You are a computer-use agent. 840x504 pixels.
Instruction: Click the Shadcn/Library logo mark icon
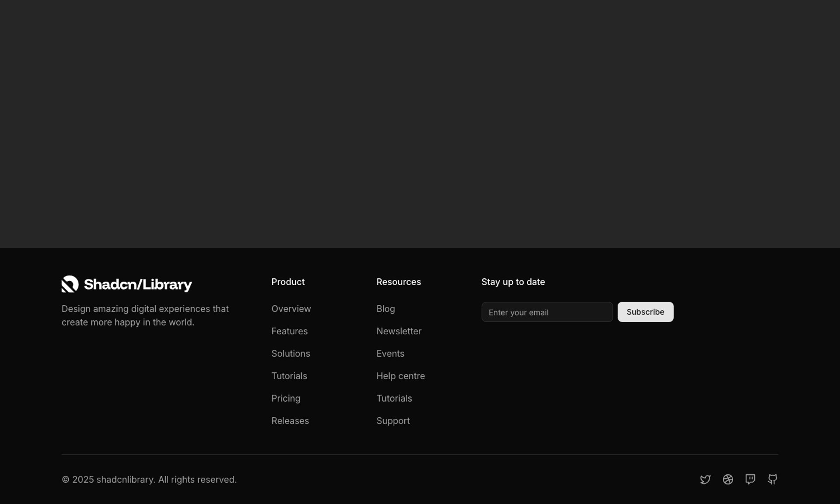coord(70,284)
